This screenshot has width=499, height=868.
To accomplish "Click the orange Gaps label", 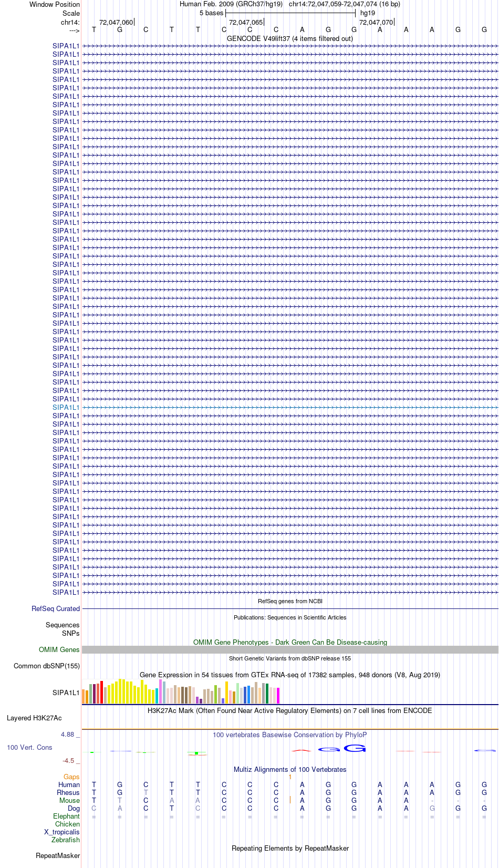I will pos(71,777).
